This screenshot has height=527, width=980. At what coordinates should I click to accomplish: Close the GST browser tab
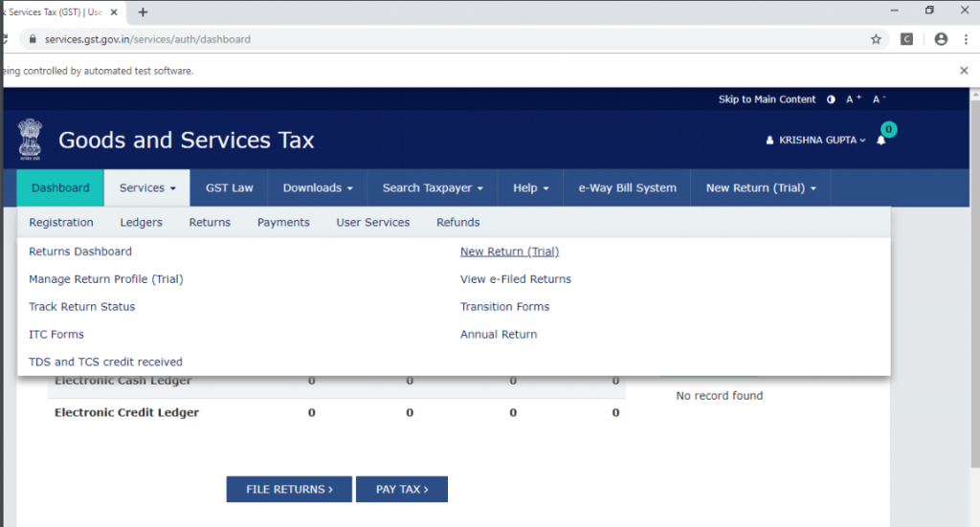114,11
